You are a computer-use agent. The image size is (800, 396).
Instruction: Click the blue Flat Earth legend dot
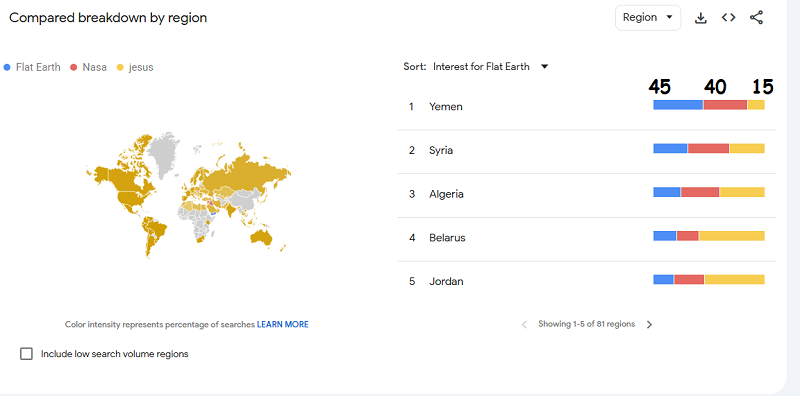(x=7, y=67)
